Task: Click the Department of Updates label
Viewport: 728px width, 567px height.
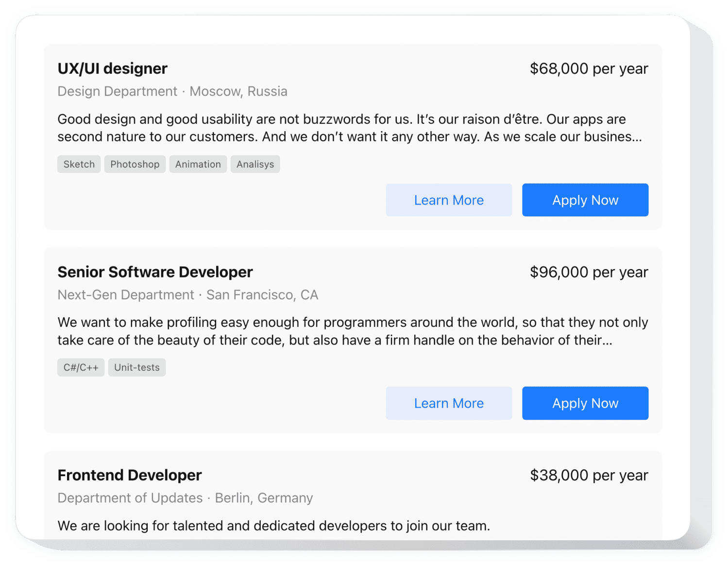Action: pyautogui.click(x=130, y=498)
